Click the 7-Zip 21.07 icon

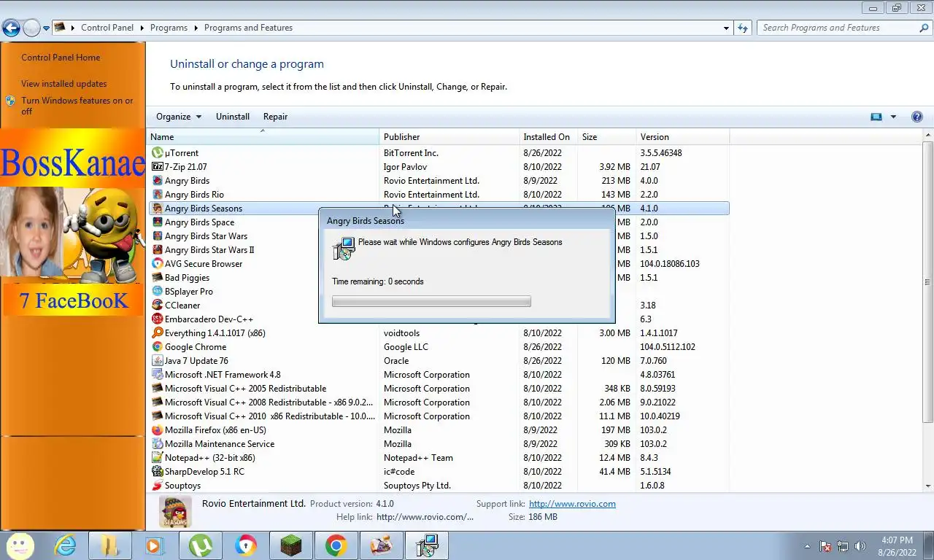[157, 167]
